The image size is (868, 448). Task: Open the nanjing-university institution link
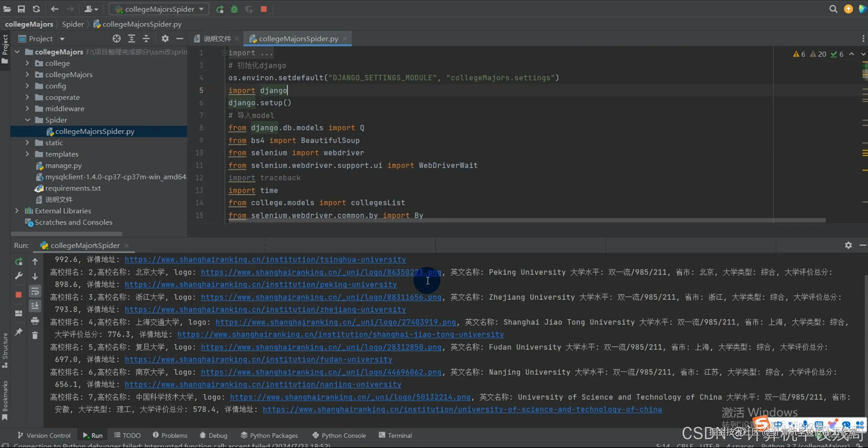[263, 385]
